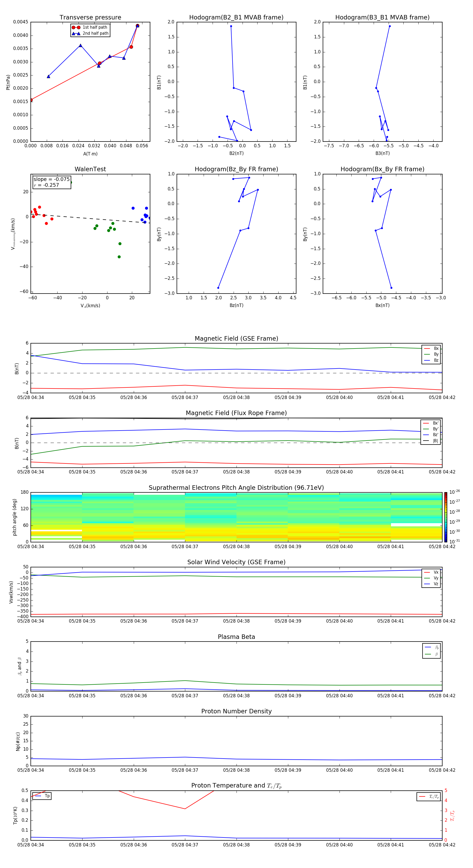Click the slope and r text box in WalenTest

coord(52,182)
